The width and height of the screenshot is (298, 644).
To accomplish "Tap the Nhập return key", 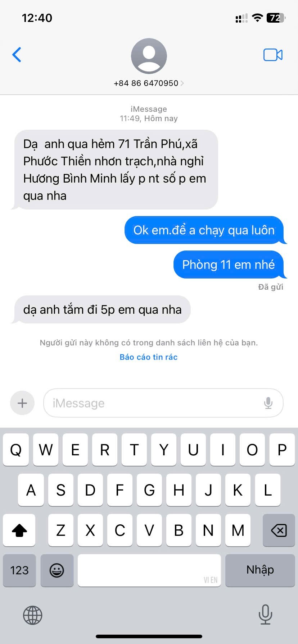I will tap(260, 570).
